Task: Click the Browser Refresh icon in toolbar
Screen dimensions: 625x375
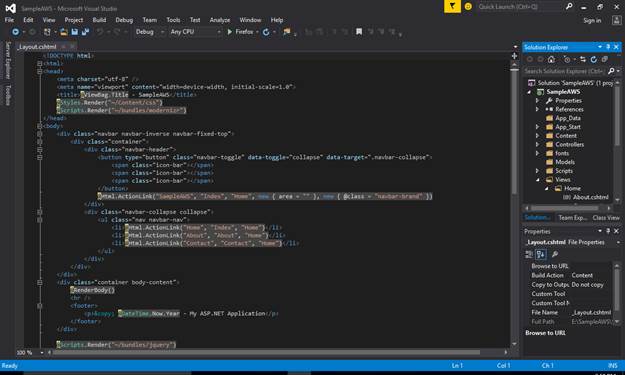Action: click(x=266, y=32)
